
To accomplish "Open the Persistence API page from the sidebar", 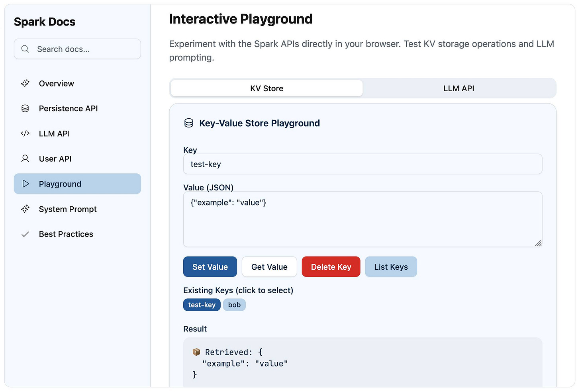I will pyautogui.click(x=68, y=108).
